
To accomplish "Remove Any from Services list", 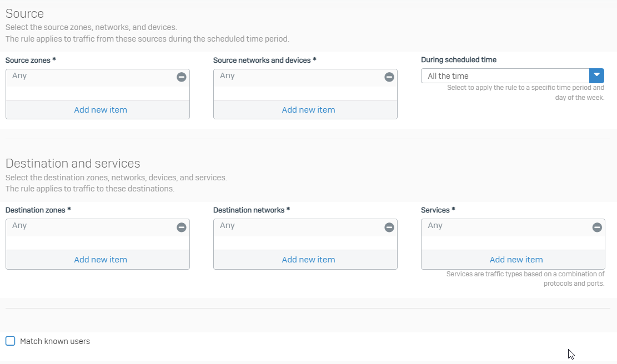I will point(597,227).
